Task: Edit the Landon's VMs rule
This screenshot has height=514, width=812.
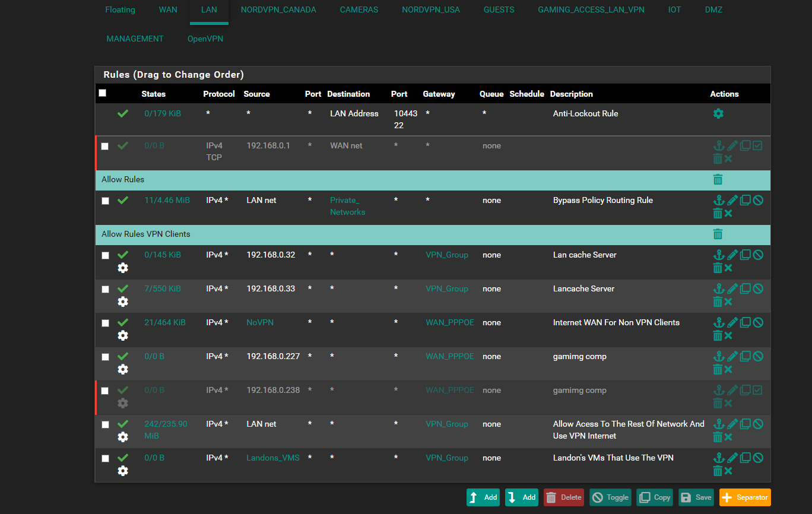Action: point(732,458)
